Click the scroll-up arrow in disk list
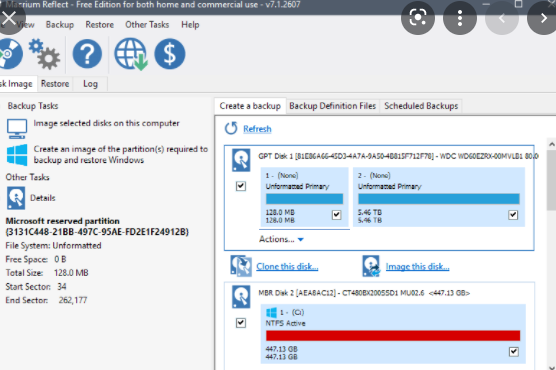Image resolution: width=556 pixels, height=370 pixels. (x=551, y=144)
